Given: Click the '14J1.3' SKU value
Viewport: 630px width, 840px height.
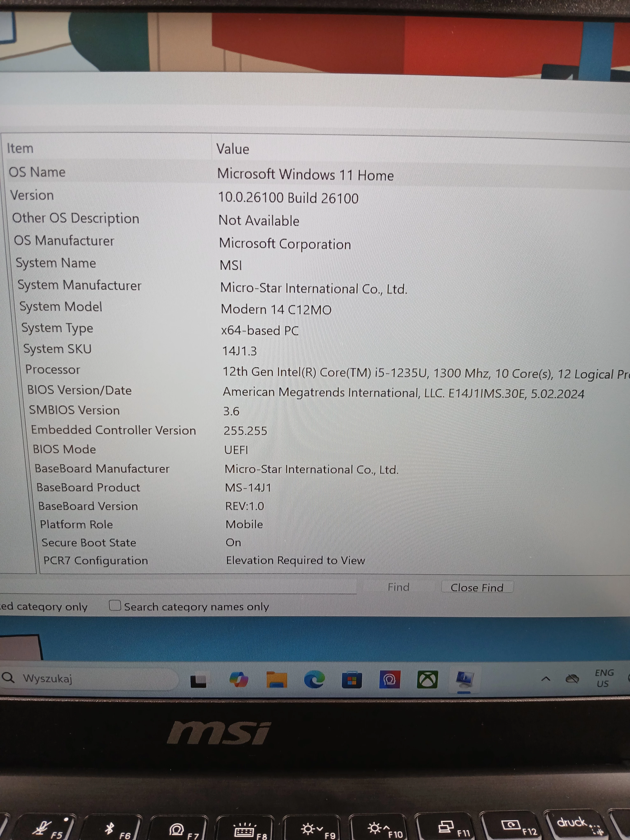Looking at the screenshot, I should point(240,351).
